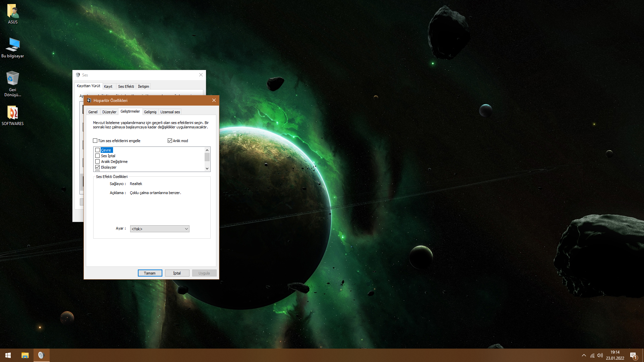This screenshot has width=644, height=362.
Task: Open the Bu bilgisayar desktop icon
Action: click(13, 45)
